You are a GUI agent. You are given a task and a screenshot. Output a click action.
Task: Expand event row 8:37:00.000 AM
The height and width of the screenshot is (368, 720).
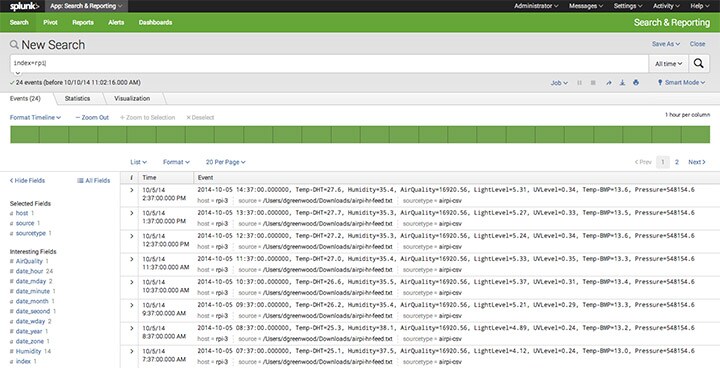click(x=131, y=328)
